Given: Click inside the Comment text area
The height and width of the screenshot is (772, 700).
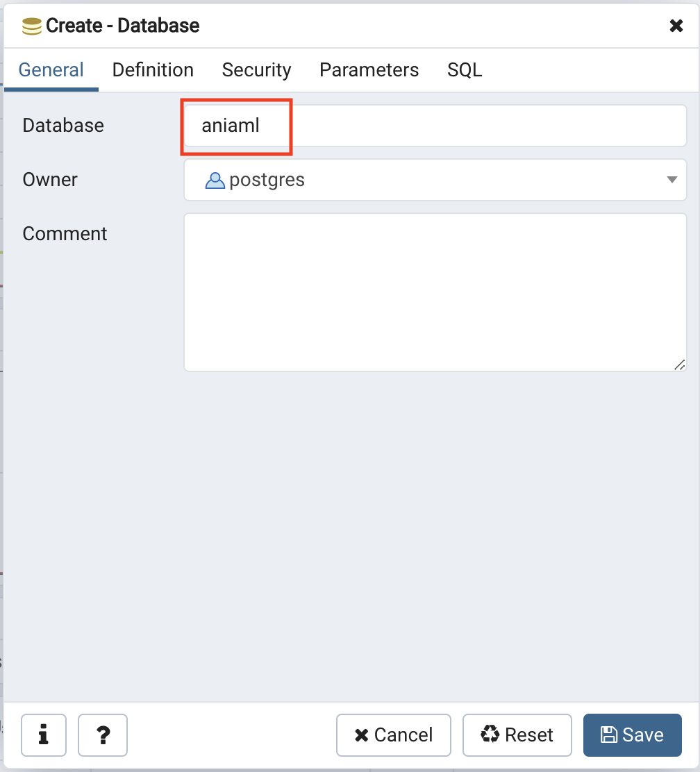Looking at the screenshot, I should point(435,292).
